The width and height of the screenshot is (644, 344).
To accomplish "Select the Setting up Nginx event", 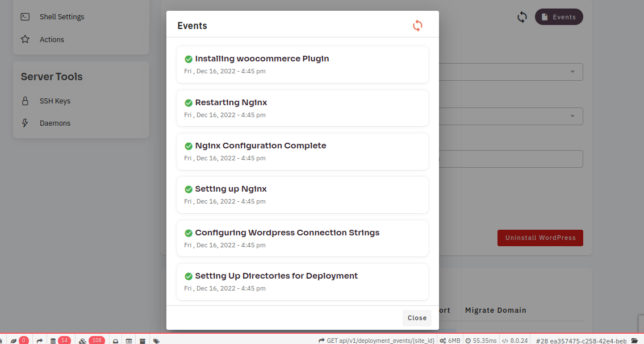I will pyautogui.click(x=303, y=195).
